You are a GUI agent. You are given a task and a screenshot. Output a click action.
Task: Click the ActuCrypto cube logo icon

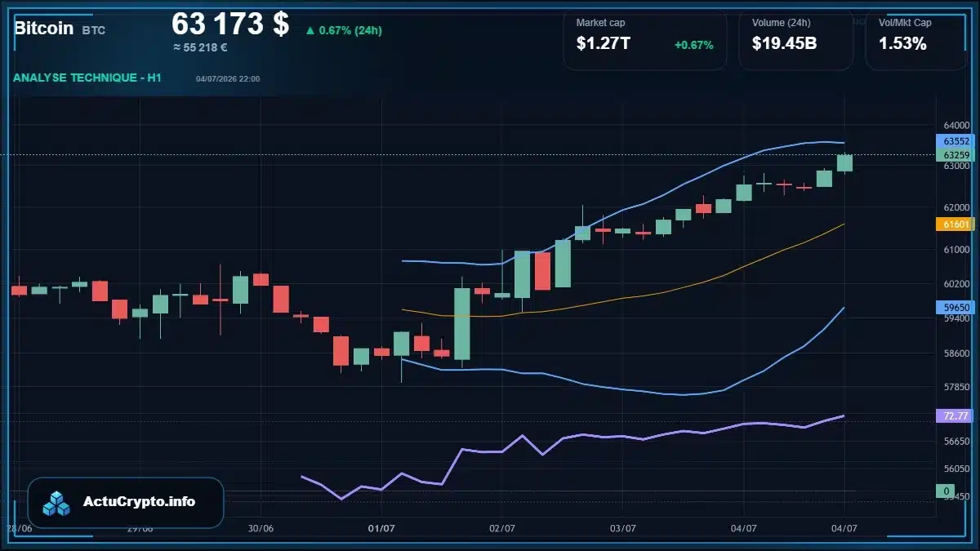pos(57,503)
